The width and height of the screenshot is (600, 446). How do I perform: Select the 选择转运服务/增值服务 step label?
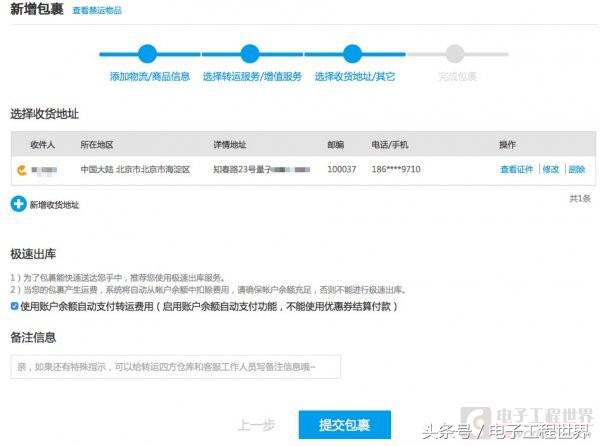(251, 76)
